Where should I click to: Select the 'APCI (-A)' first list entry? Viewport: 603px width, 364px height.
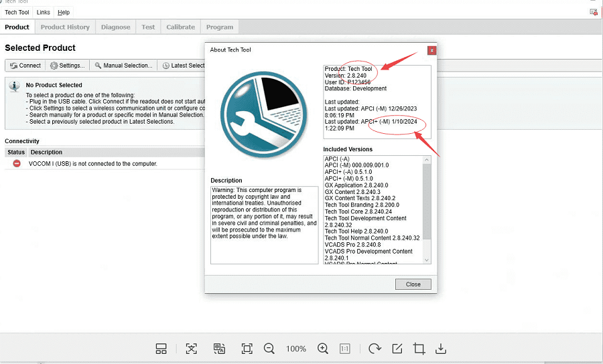337,159
